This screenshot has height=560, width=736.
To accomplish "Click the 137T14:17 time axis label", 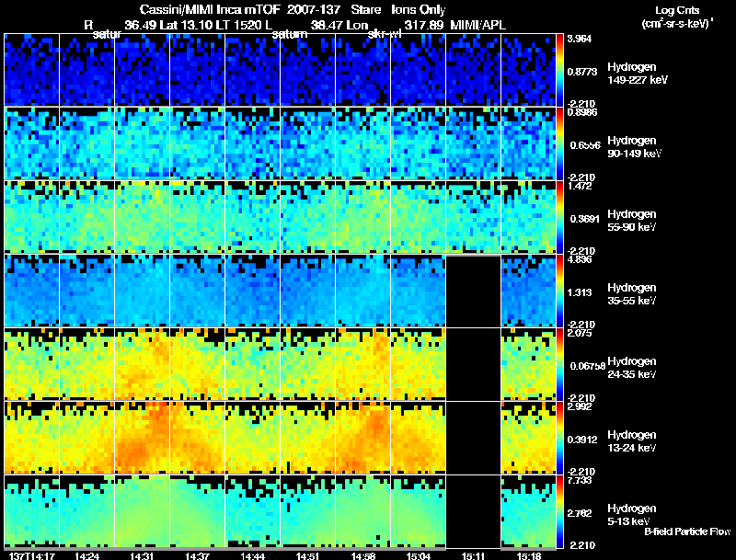I will click(x=32, y=555).
